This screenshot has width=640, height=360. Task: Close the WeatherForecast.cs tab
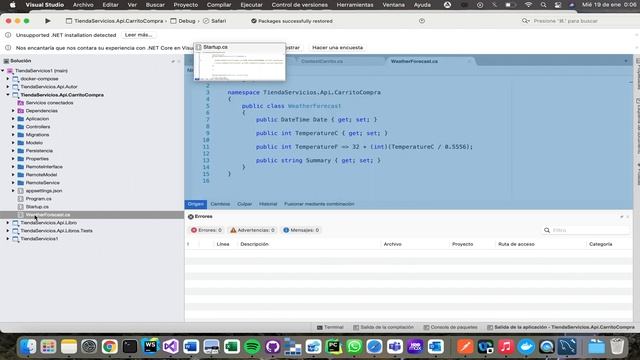[469, 61]
